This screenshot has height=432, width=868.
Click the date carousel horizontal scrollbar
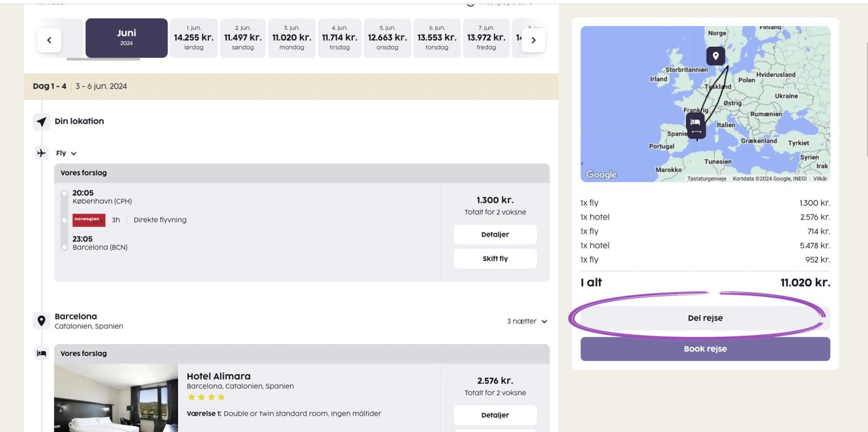tap(103, 59)
